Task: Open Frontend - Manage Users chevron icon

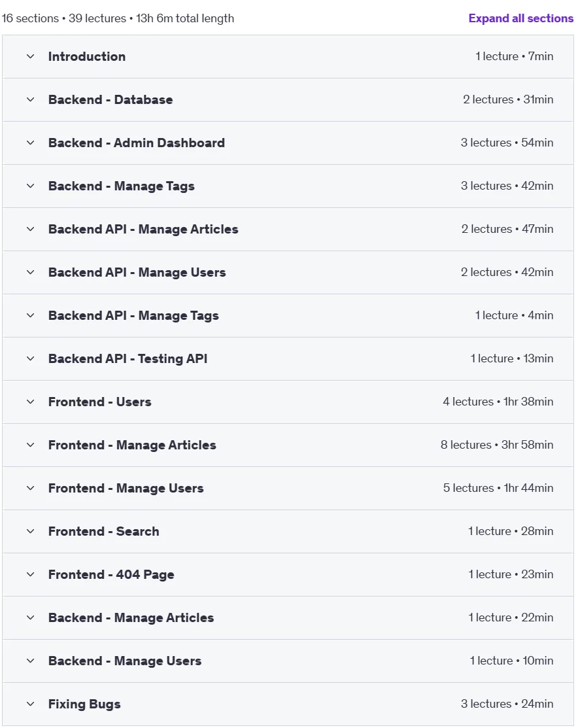Action: (x=31, y=489)
